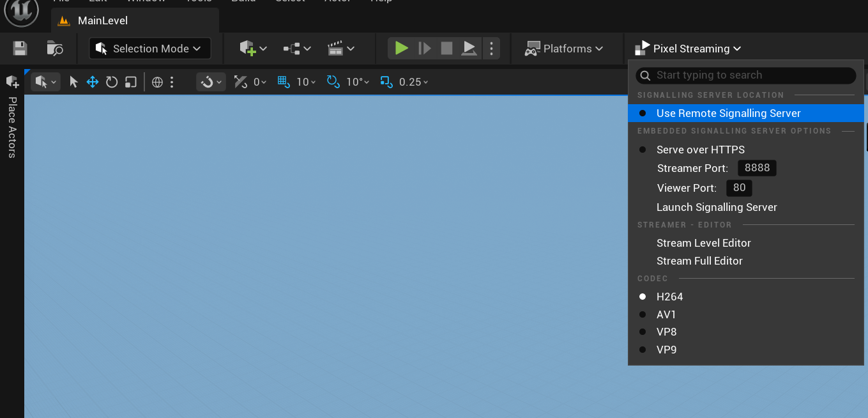
Task: Expand the Selection Mode dropdown
Action: [150, 49]
